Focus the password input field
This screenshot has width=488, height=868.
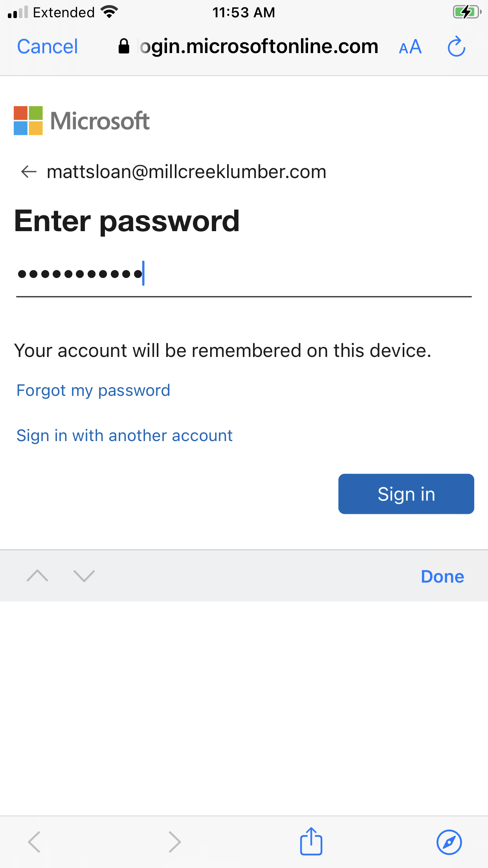click(x=244, y=274)
